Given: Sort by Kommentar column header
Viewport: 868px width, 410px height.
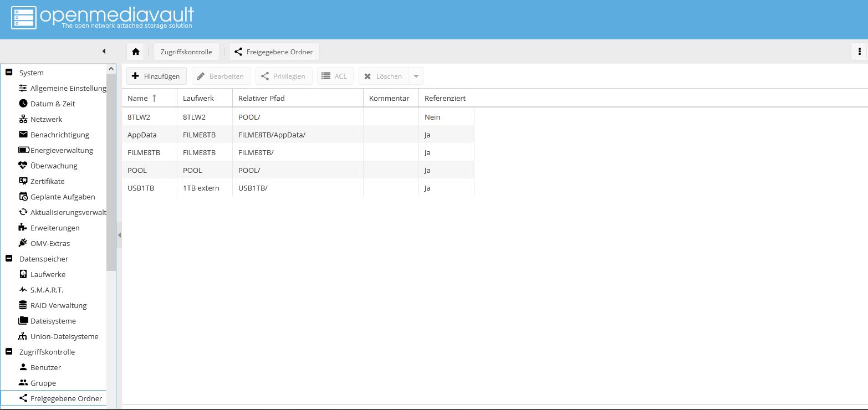Looking at the screenshot, I should point(391,98).
